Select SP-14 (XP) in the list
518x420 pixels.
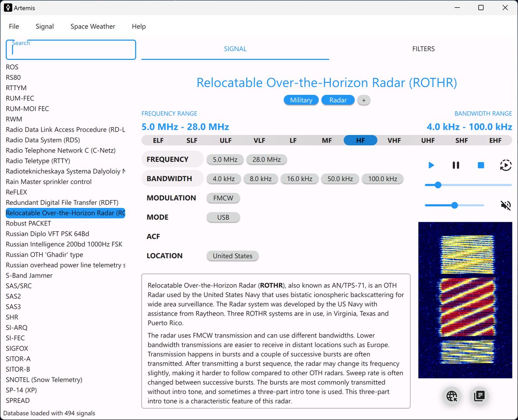tap(66, 390)
